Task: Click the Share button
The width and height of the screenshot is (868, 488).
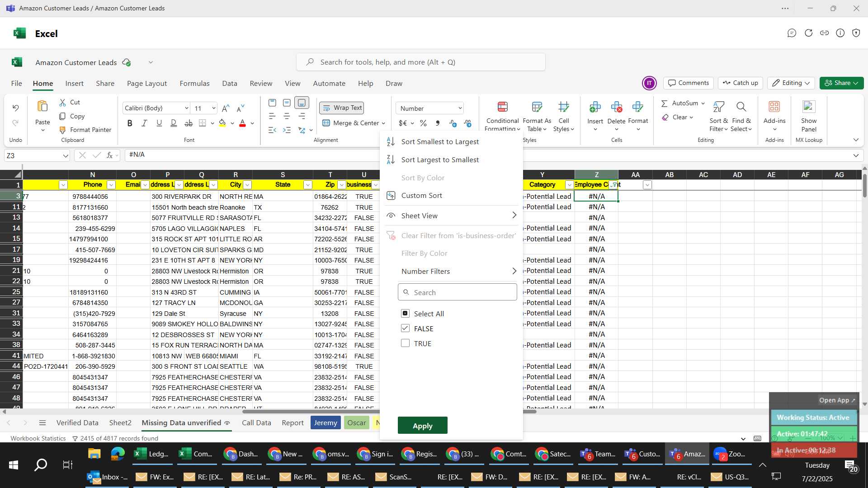Action: coord(841,83)
